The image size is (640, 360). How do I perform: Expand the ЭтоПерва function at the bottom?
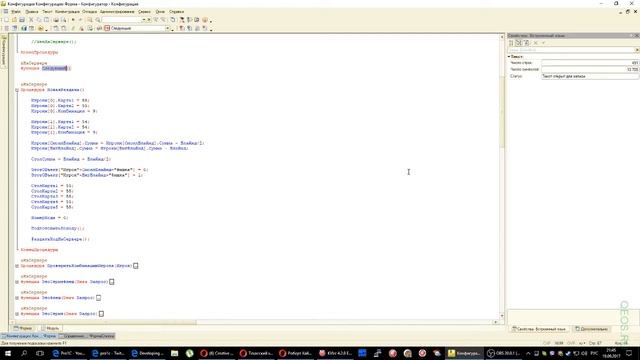pyautogui.click(x=17, y=314)
